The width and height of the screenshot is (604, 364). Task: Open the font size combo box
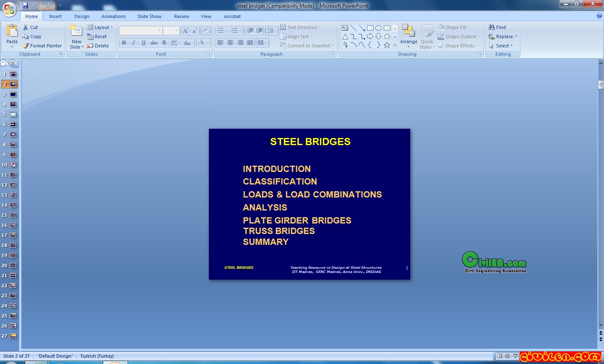coord(171,31)
